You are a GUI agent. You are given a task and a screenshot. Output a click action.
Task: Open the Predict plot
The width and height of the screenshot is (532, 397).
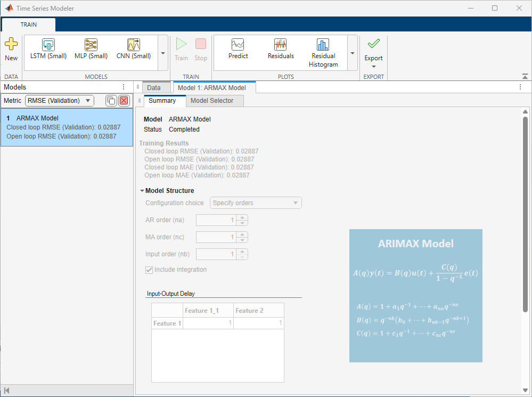pyautogui.click(x=238, y=44)
